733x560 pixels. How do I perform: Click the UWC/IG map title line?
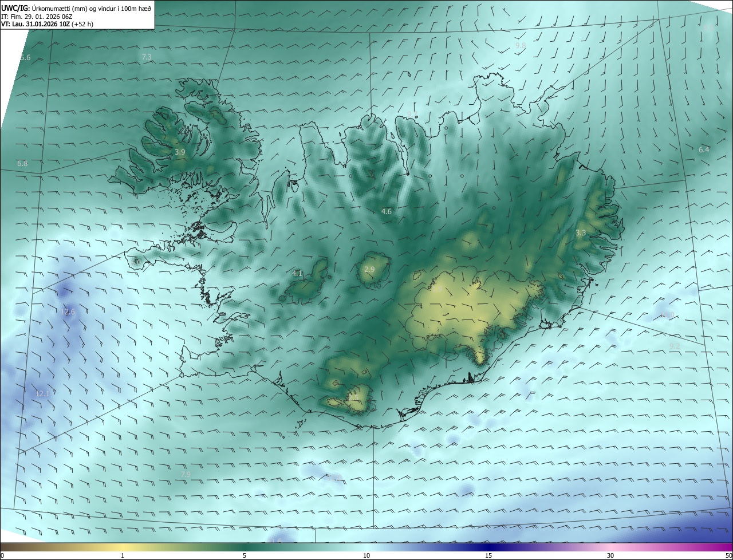coord(76,8)
